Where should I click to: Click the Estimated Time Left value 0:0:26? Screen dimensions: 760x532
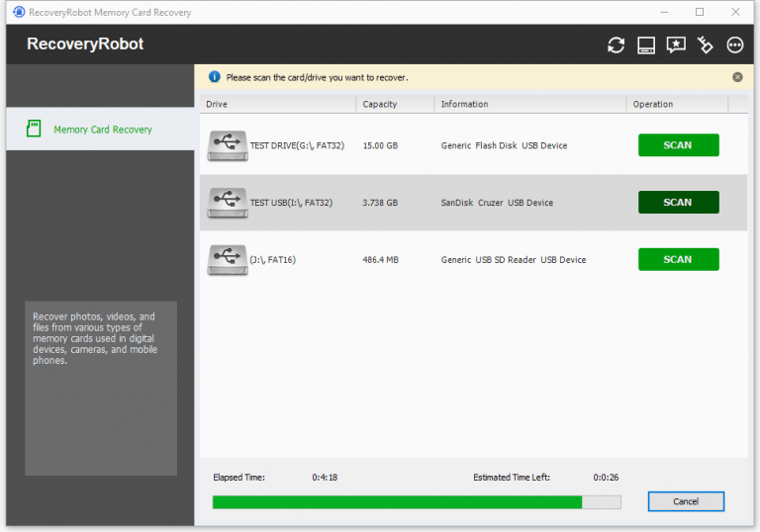coord(606,478)
